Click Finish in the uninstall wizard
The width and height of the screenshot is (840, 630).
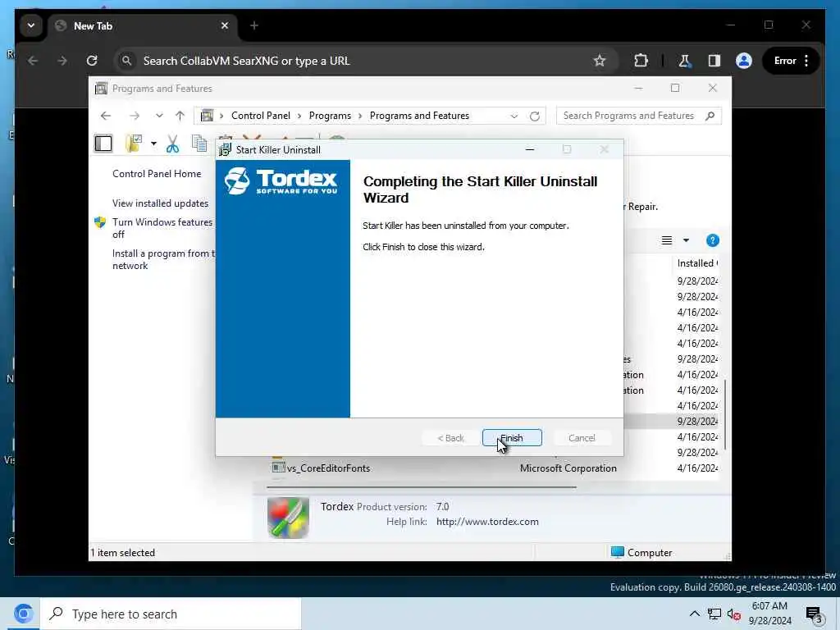(512, 438)
